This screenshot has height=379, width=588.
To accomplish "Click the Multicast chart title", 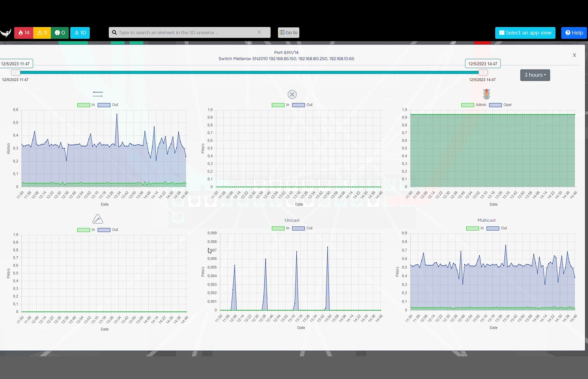I will pyautogui.click(x=486, y=220).
